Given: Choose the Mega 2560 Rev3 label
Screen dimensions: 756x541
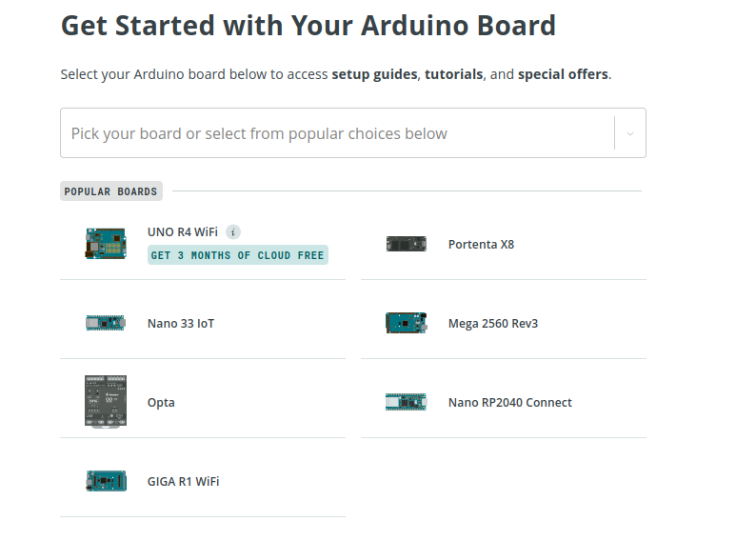Looking at the screenshot, I should tap(493, 324).
